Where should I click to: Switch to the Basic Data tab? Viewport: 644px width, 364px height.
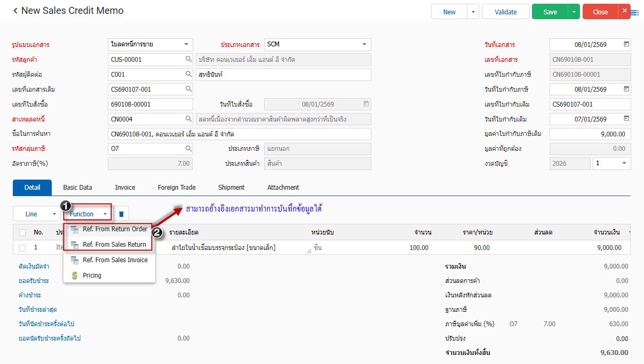coord(77,188)
